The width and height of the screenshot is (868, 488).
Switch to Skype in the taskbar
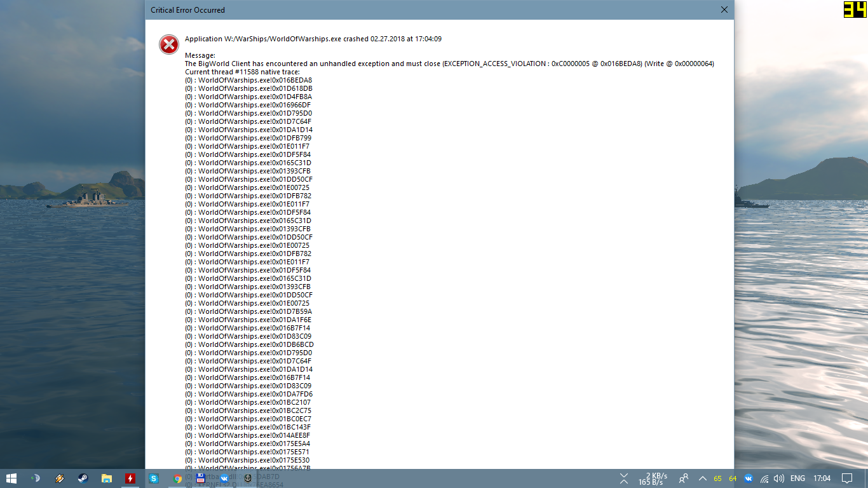pos(153,478)
